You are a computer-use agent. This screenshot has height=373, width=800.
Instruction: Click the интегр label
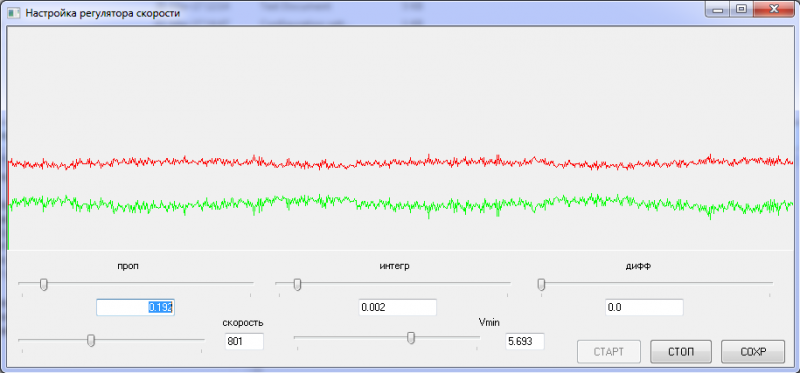pyautogui.click(x=394, y=266)
